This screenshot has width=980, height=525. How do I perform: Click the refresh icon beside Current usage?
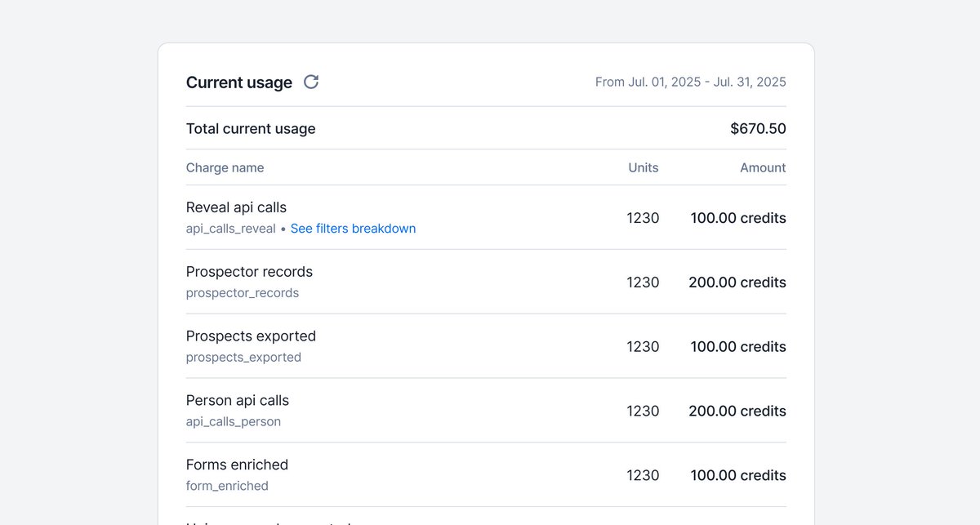(311, 82)
